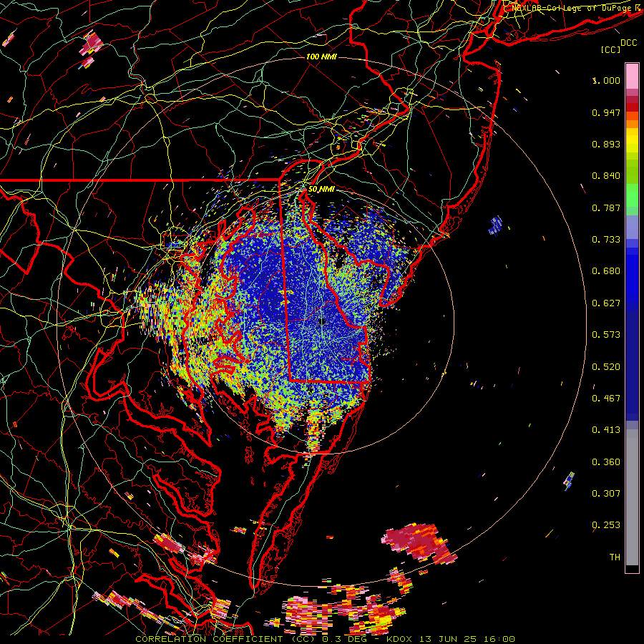The height and width of the screenshot is (644, 644).
Task: Click the small isolated blue echo offshore east
Action: click(496, 226)
